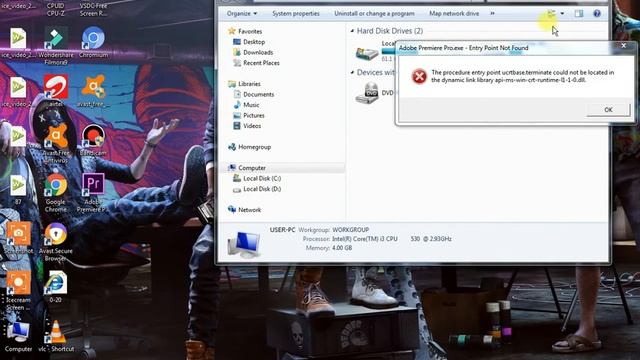Screen dimensions: 640x360
Task: Close the Adobe Premiere Pro.exe error dialog
Action: [x=624, y=46]
